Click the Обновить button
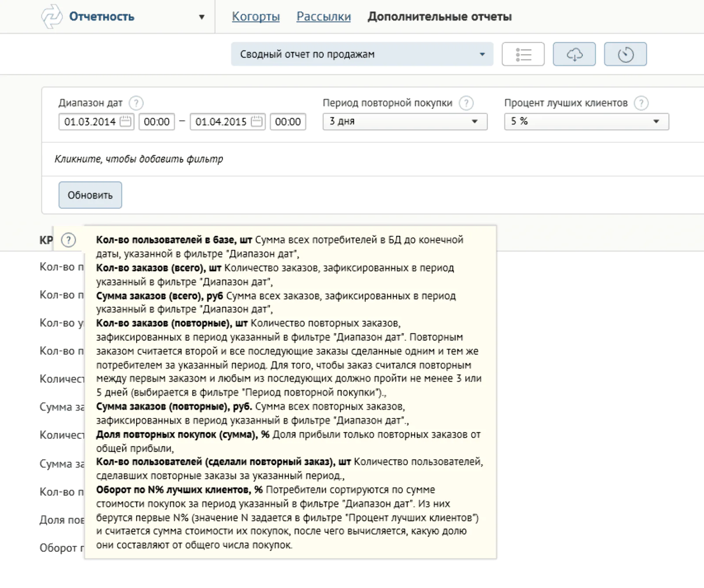 (x=90, y=195)
